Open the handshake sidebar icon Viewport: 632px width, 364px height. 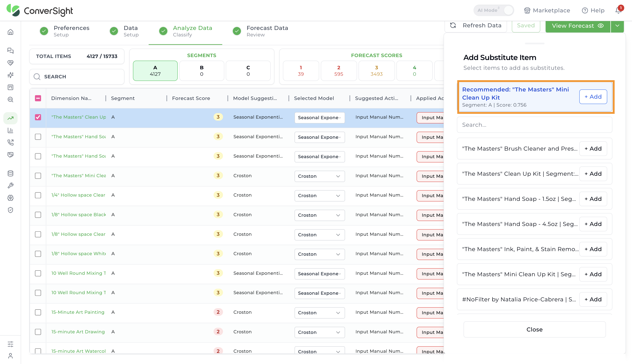[10, 155]
